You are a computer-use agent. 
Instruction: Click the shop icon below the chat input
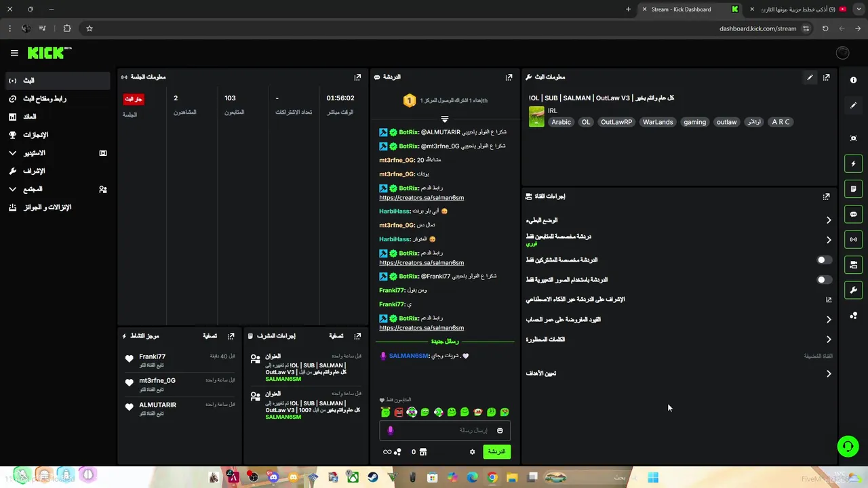tap(423, 451)
